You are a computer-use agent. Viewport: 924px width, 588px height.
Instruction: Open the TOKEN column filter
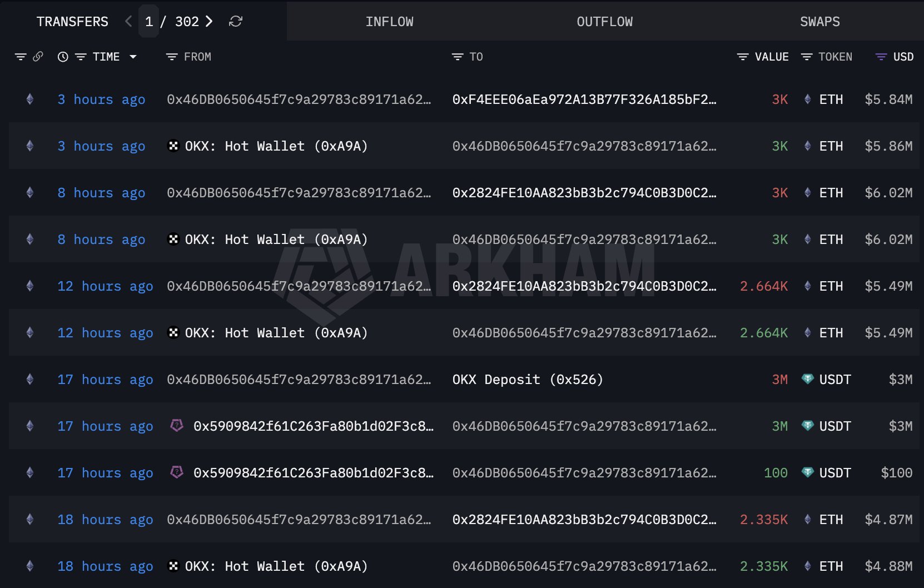(807, 57)
